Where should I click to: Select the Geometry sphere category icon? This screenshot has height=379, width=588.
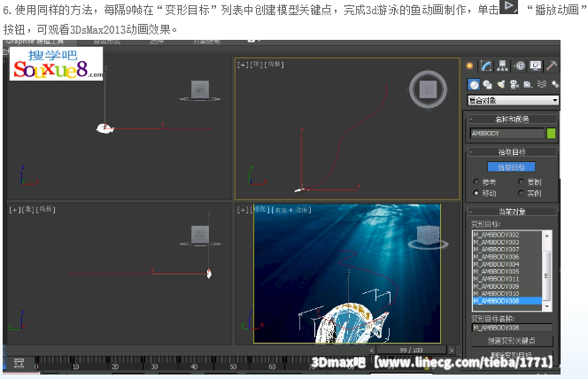(x=474, y=85)
